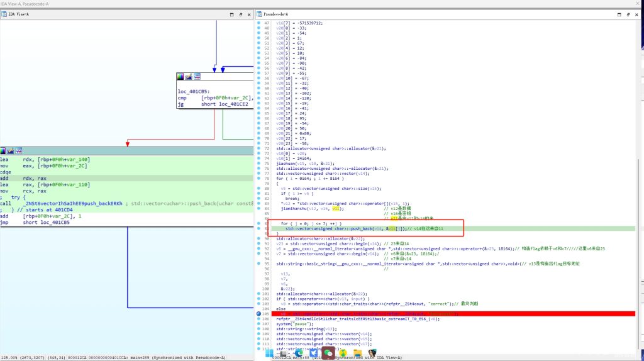
Task: Click the jiamihanshu(v12, v16, v11) call
Action: pyautogui.click(x=312, y=209)
